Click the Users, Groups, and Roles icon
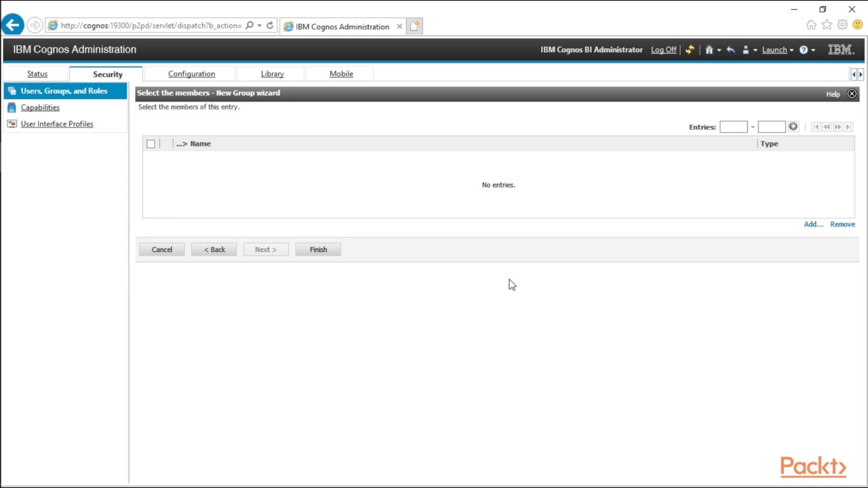Screen dimensions: 868x488 tap(12, 91)
